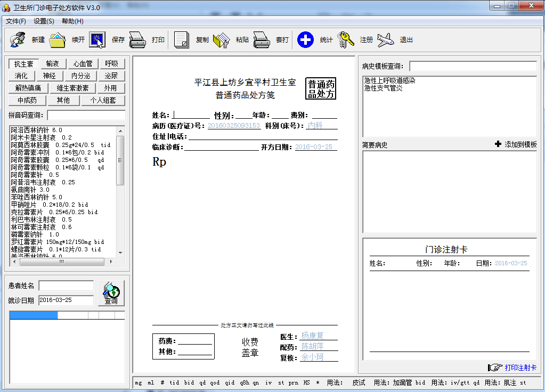The image size is (545, 392).
Task: Focus the 拼音码查询 search field
Action: click(86, 115)
